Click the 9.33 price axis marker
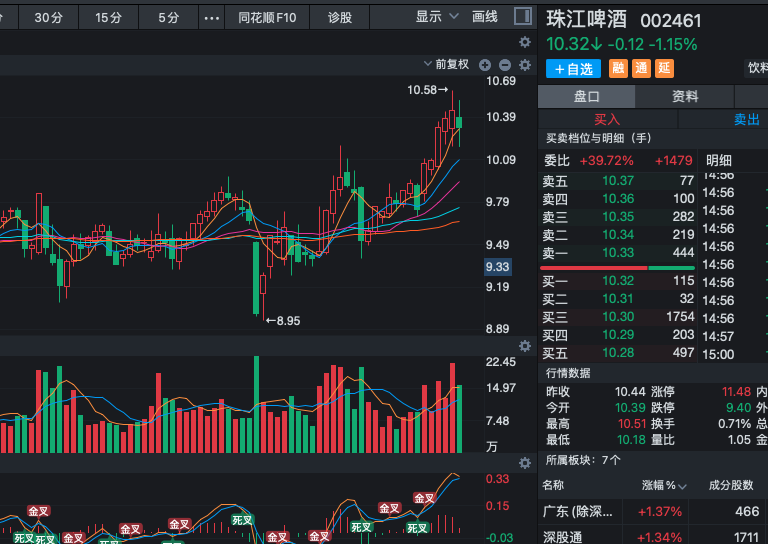The width and height of the screenshot is (768, 544). point(498,267)
